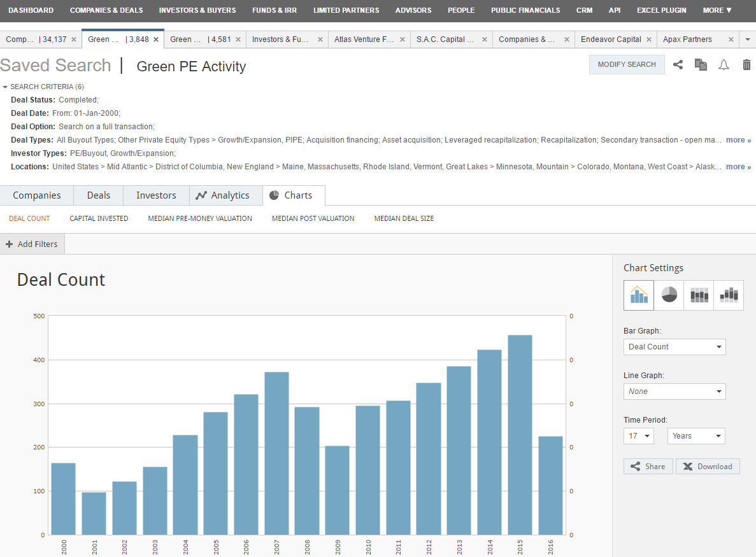
Task: Open Investors & Buyers navigation item
Action: [197, 10]
